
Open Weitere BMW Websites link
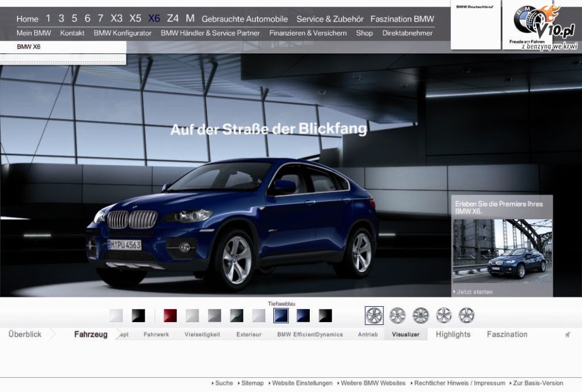[x=372, y=383]
